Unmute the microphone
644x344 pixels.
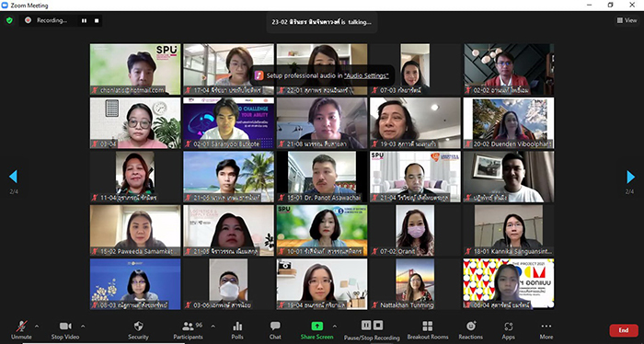point(21,330)
